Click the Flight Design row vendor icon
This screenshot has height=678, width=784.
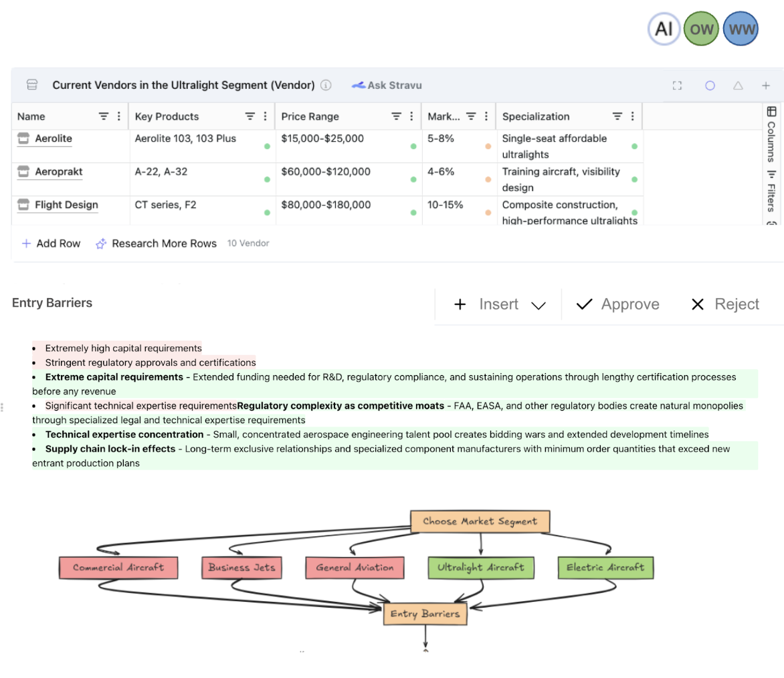coord(23,205)
